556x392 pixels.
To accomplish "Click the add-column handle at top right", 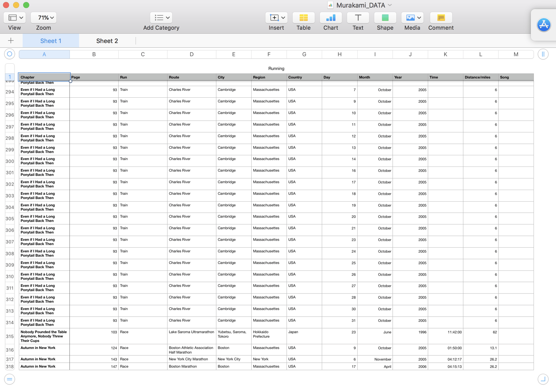I will pos(543,54).
